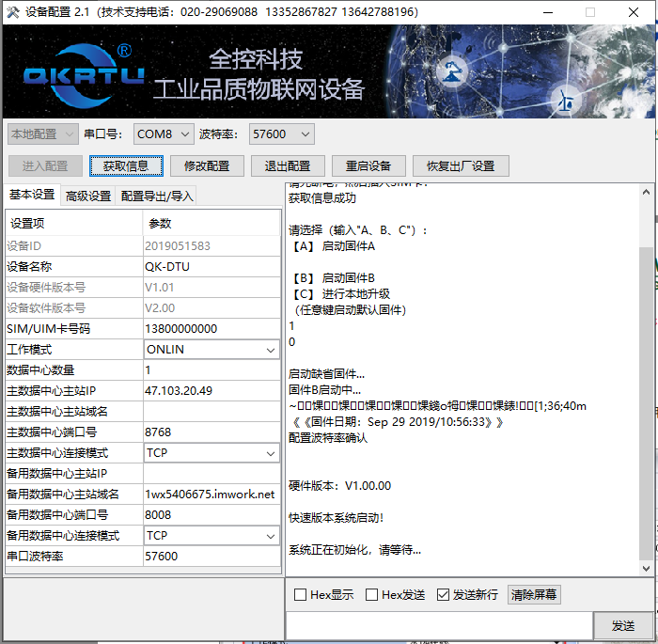Click the log scrollbar up arrow
658x644 pixels.
(x=647, y=192)
